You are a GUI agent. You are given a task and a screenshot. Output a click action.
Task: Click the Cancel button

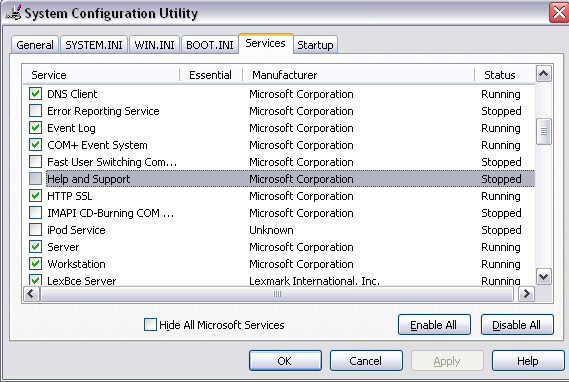pyautogui.click(x=366, y=361)
